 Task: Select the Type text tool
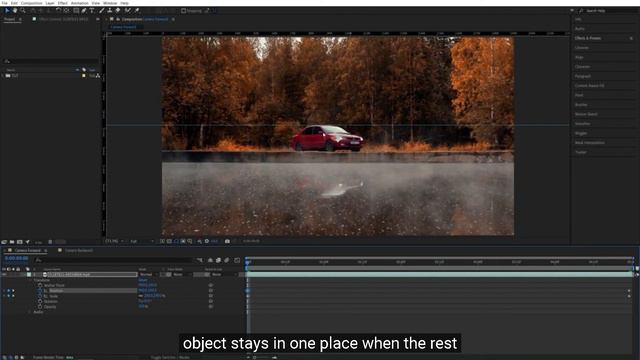pos(92,11)
